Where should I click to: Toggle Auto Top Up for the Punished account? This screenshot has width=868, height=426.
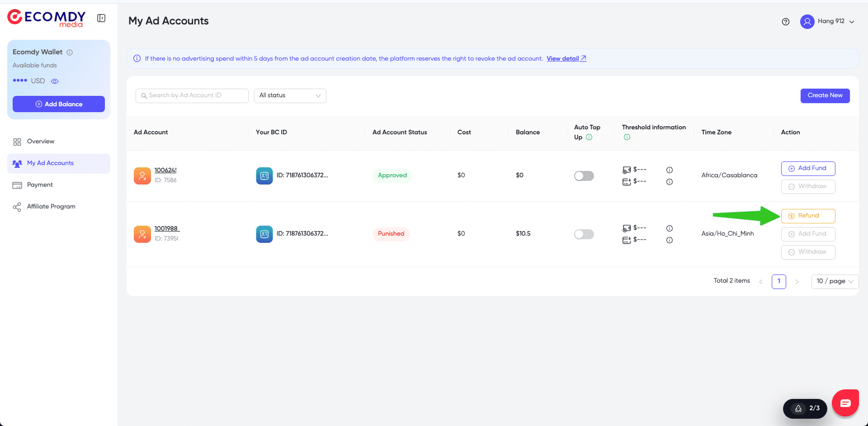point(584,234)
